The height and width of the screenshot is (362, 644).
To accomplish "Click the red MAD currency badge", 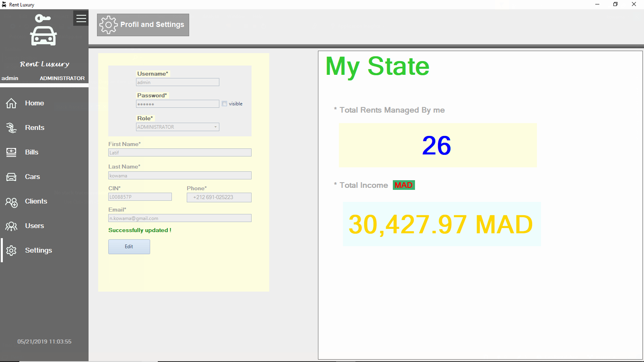I will (404, 185).
